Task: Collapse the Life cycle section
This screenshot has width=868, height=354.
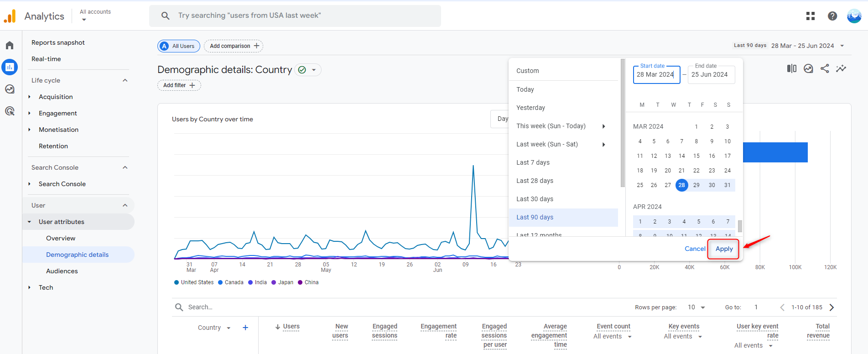Action: tap(125, 80)
